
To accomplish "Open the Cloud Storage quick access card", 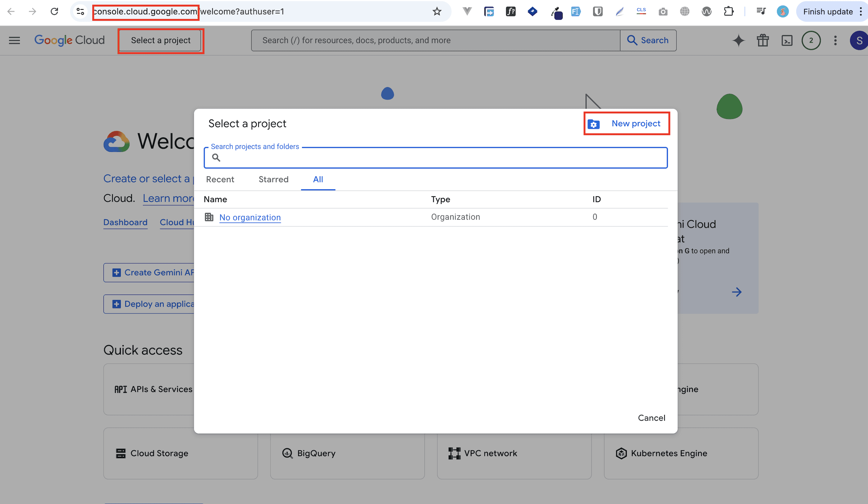I will tap(180, 453).
